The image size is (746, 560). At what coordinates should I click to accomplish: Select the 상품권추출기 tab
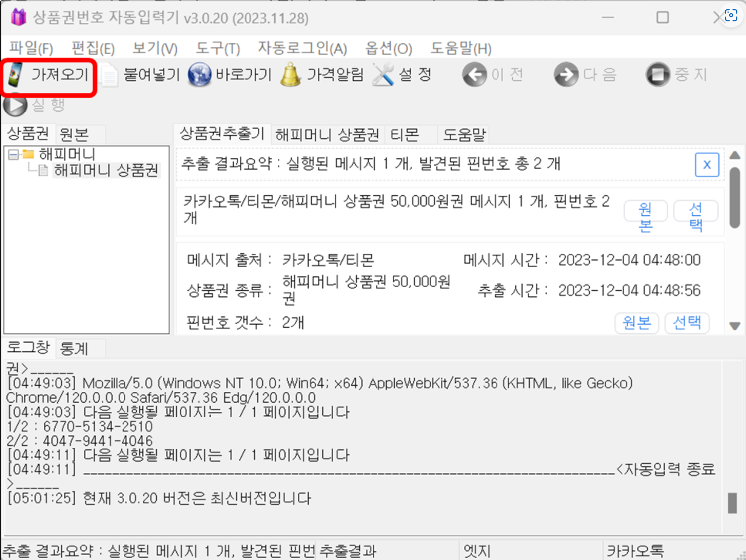click(x=222, y=133)
